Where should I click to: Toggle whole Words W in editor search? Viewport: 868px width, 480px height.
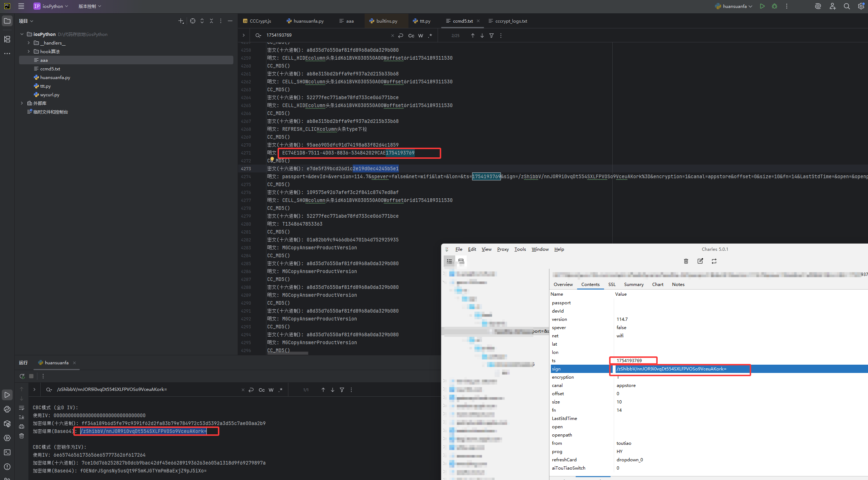click(x=420, y=36)
